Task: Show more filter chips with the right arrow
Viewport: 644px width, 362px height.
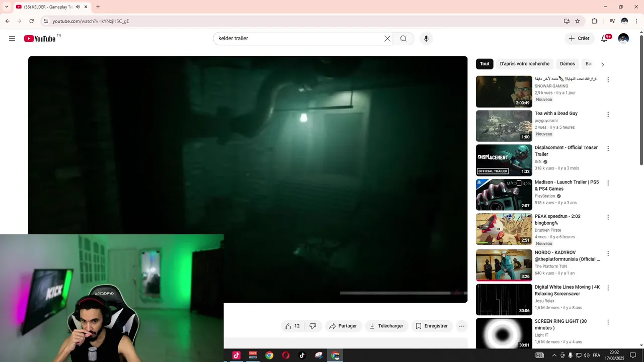Action: (603, 64)
